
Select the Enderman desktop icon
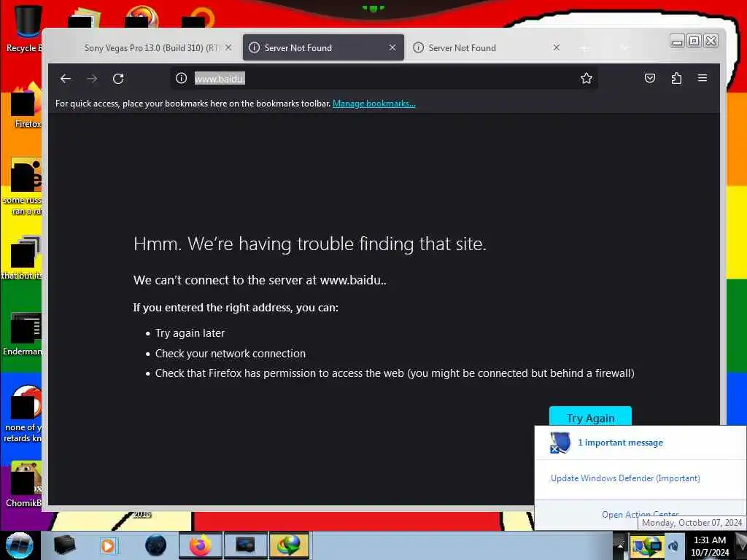tap(23, 334)
